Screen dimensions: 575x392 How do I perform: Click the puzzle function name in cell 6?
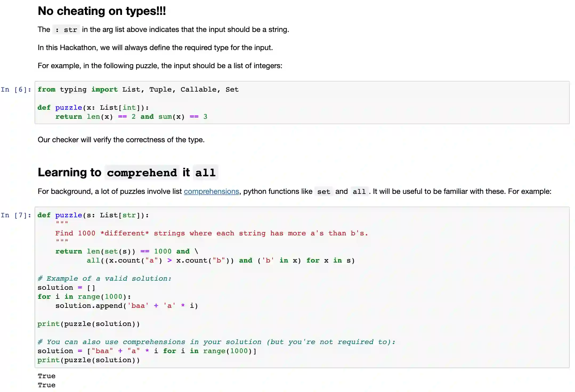pyautogui.click(x=68, y=108)
